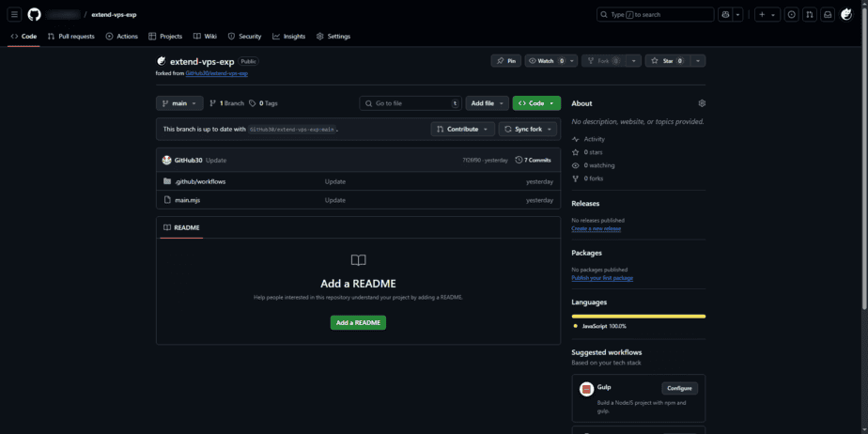Open the Packages heading link

click(587, 253)
